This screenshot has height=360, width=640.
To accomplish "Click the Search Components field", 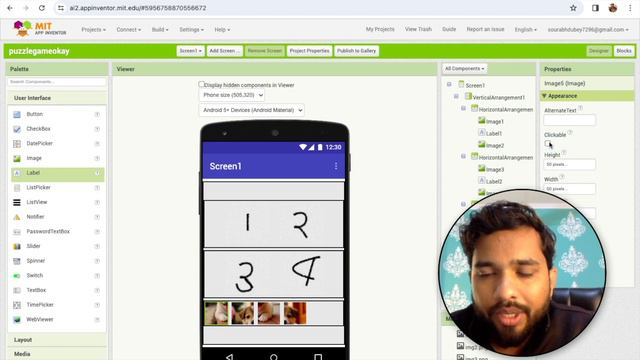I will coord(57,82).
